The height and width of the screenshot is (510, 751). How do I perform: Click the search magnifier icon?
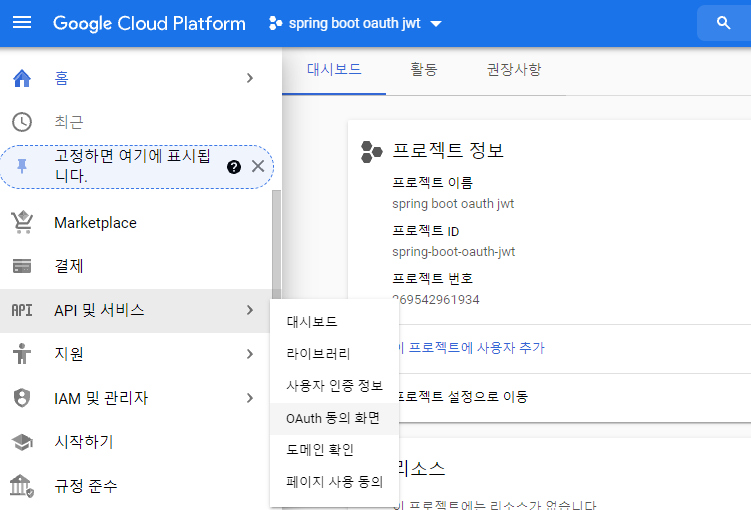coord(723,23)
